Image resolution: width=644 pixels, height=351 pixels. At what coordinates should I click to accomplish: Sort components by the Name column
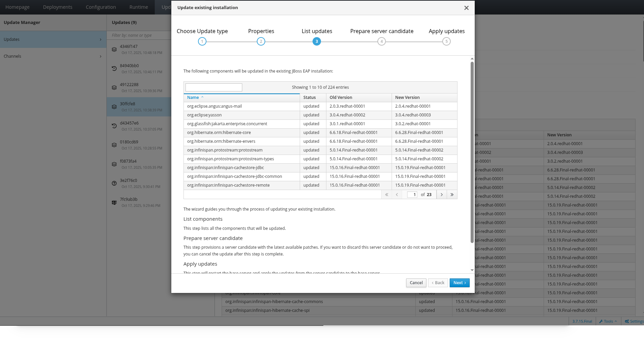242,98
